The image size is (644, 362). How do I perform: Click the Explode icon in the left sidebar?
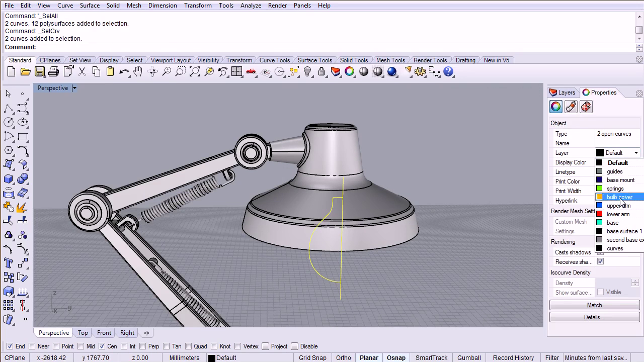pos(23,207)
